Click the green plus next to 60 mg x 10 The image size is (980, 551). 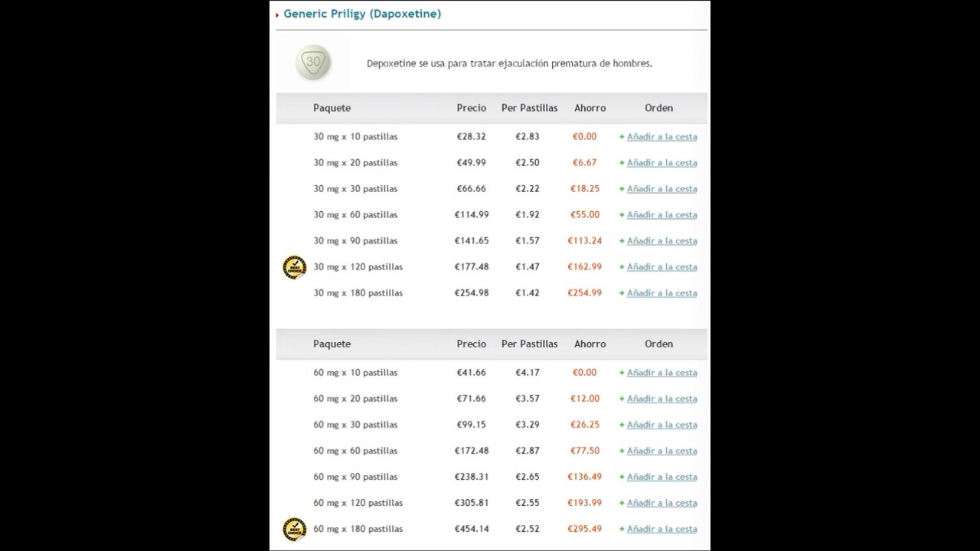pyautogui.click(x=622, y=373)
